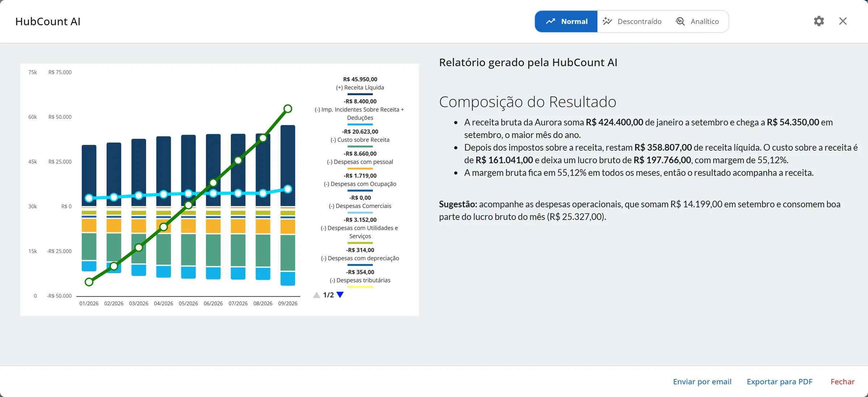Click the green bar segment for 07/2026
868x397 pixels.
point(238,250)
